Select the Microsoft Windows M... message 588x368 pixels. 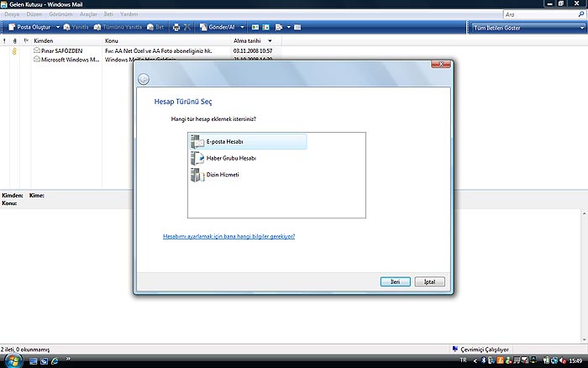click(x=70, y=60)
